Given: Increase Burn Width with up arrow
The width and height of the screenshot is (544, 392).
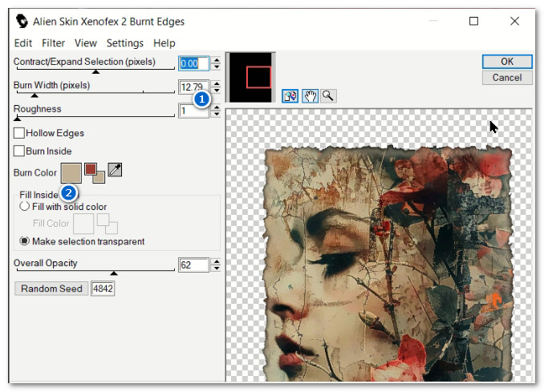Looking at the screenshot, I should click(217, 83).
